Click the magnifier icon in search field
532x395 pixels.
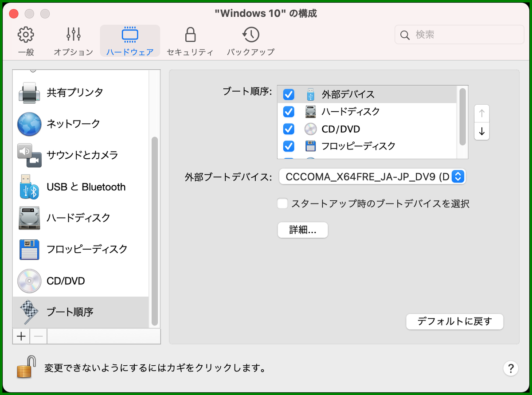click(x=405, y=35)
